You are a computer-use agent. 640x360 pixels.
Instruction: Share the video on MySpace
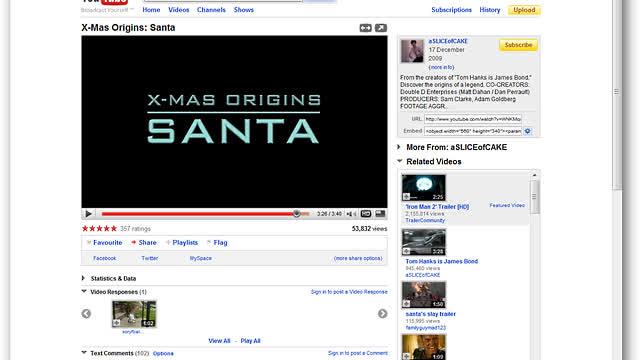tap(200, 258)
